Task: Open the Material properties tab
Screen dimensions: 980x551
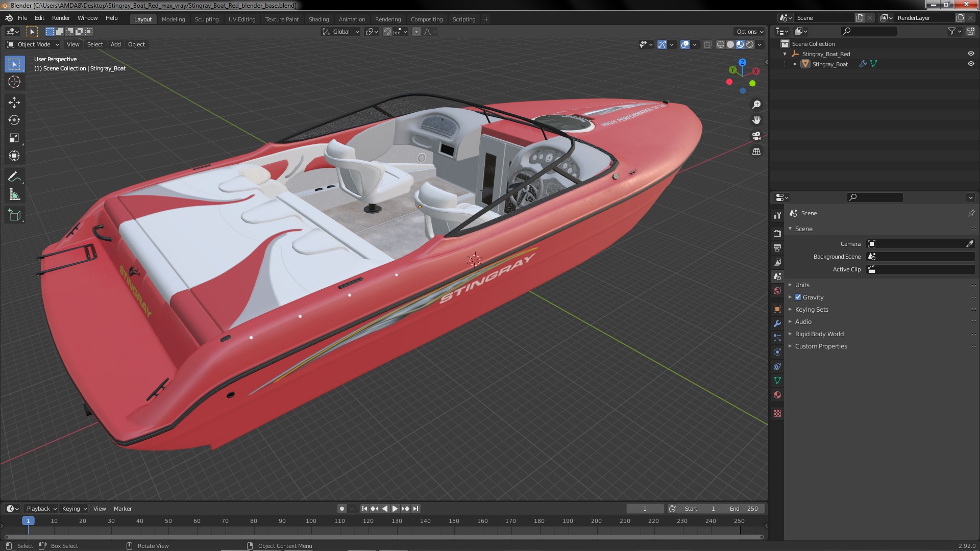Action: pos(777,395)
